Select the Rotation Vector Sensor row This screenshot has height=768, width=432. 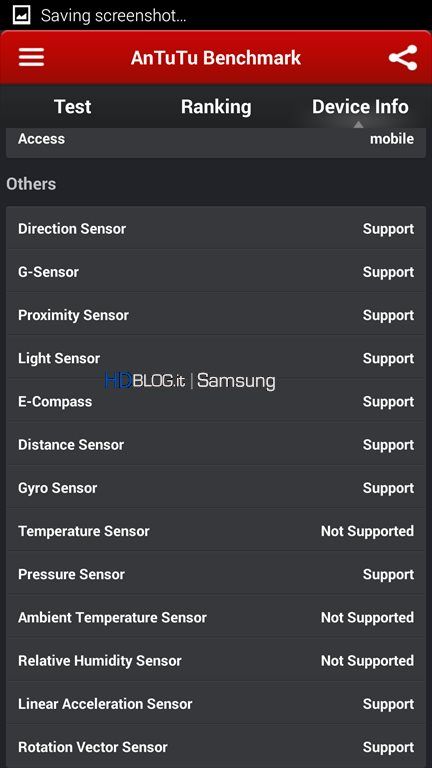tap(216, 747)
